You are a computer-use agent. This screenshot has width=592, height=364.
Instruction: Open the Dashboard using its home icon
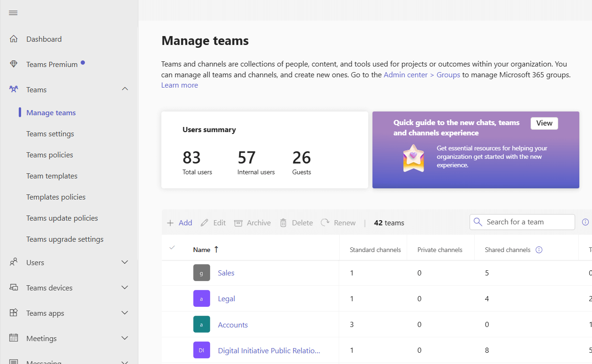[14, 38]
